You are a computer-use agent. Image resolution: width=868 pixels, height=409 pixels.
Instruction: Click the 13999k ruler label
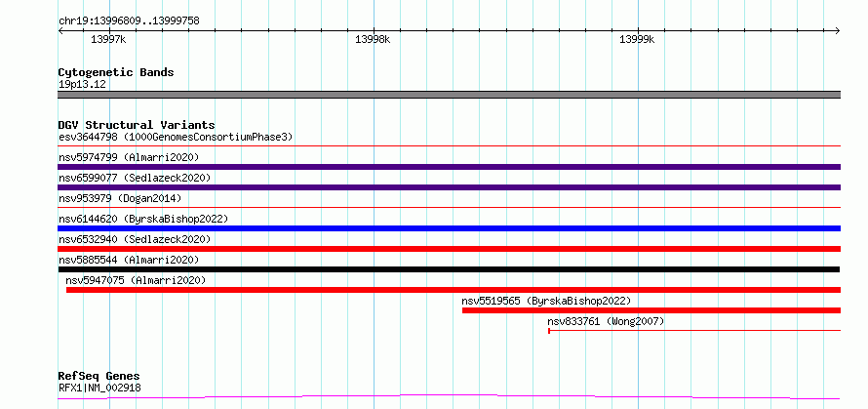[x=637, y=39]
